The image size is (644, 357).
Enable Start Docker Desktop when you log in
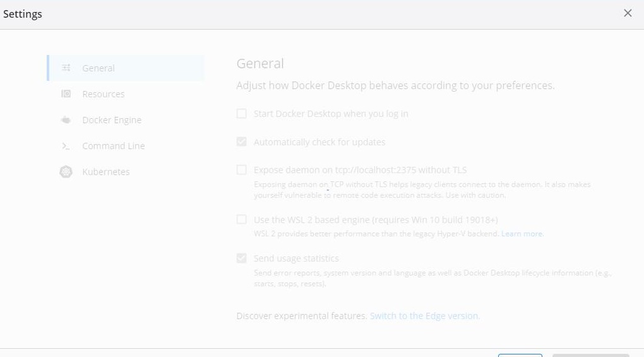(x=241, y=113)
